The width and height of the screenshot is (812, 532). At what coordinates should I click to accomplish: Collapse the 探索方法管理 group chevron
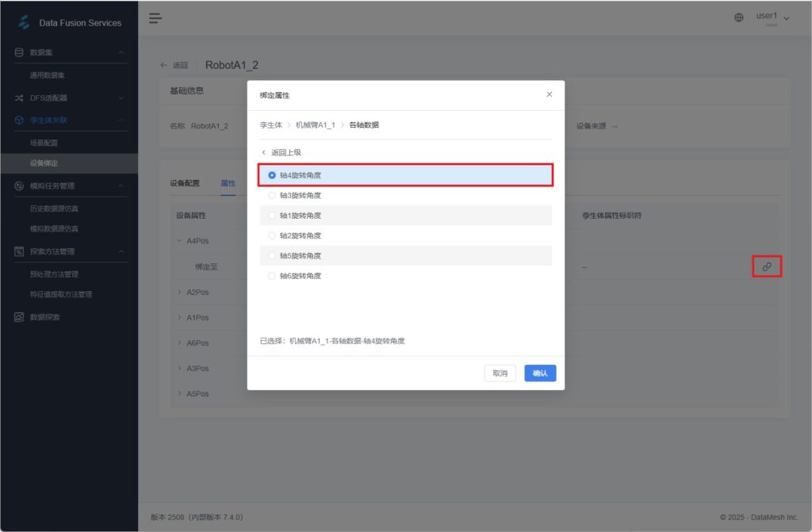pyautogui.click(x=121, y=252)
